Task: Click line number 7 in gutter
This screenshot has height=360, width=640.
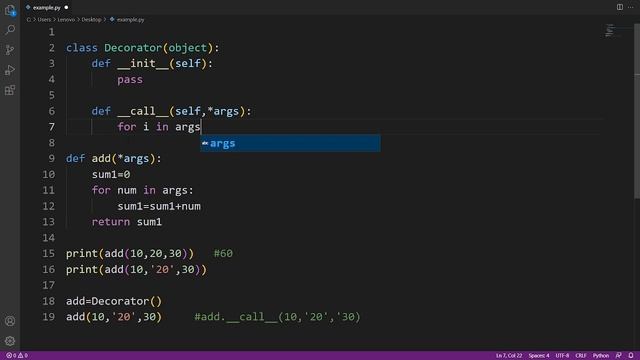Action: 51,127
